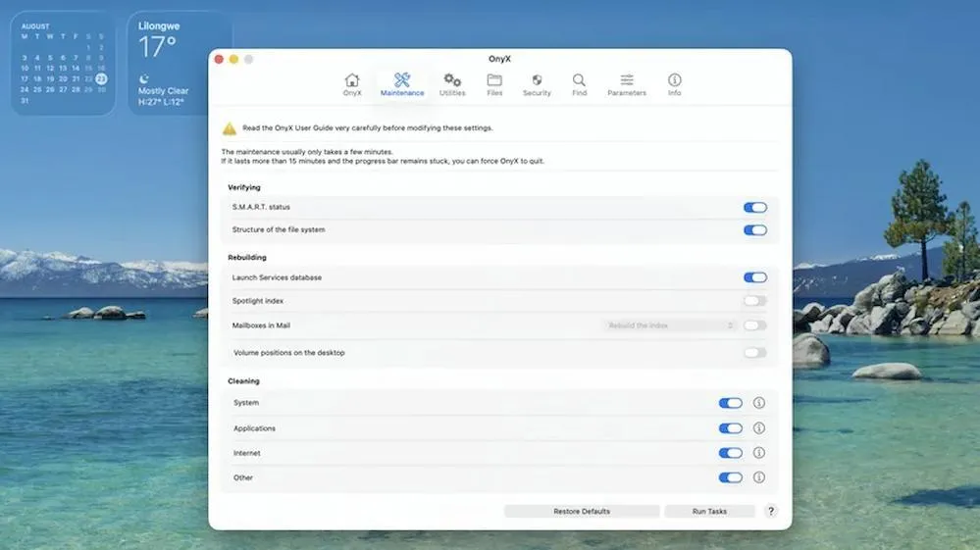Viewport: 980px width, 550px height.
Task: Toggle Other cleaning switch
Action: pos(730,477)
